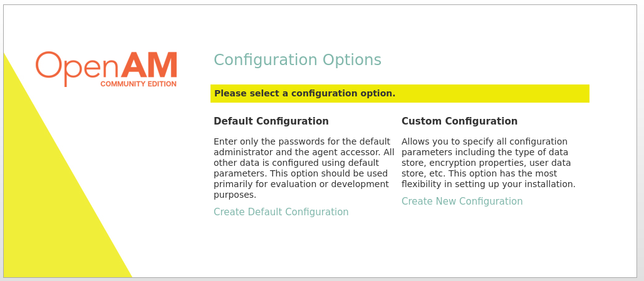Click the thin "Open" wordmark in logo
Screen dimensions: 644x281
point(77,66)
